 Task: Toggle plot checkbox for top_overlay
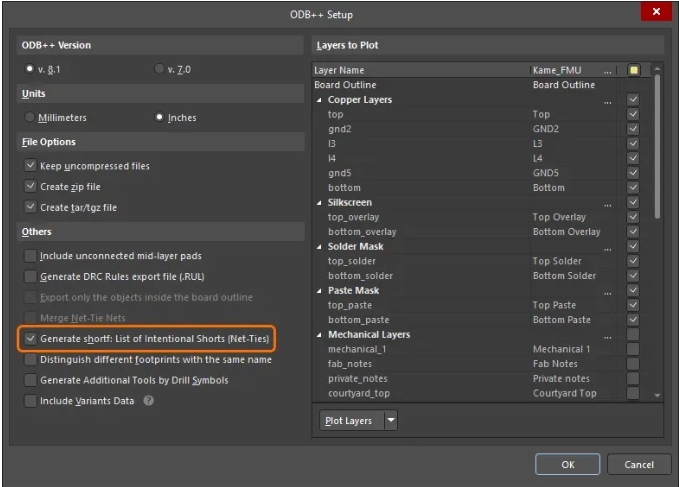[x=633, y=217]
